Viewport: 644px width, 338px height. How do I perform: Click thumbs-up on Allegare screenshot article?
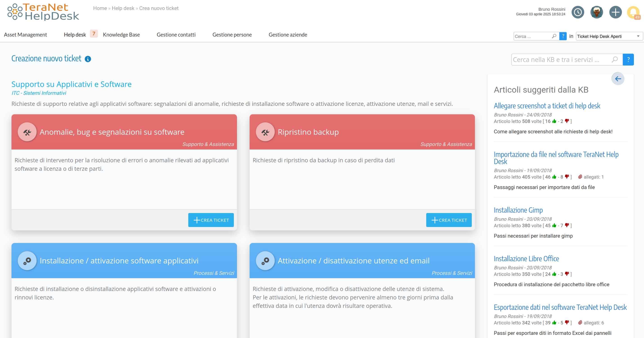click(554, 121)
